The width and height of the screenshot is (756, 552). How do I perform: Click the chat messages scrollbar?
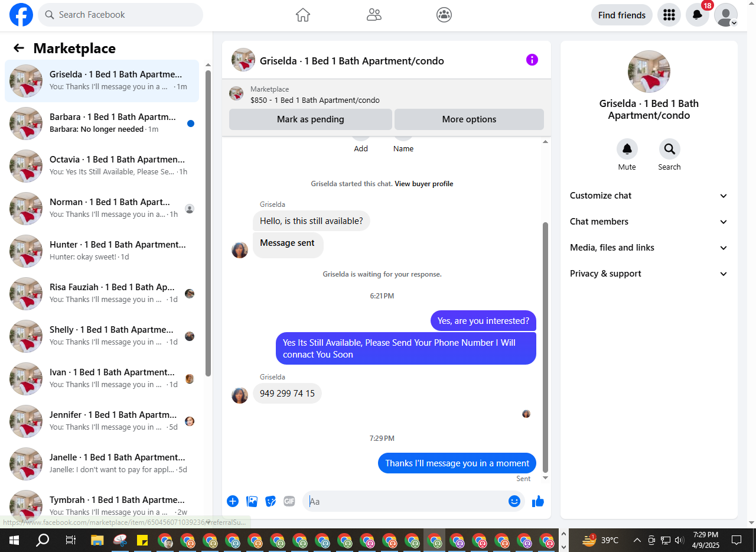pos(545,348)
